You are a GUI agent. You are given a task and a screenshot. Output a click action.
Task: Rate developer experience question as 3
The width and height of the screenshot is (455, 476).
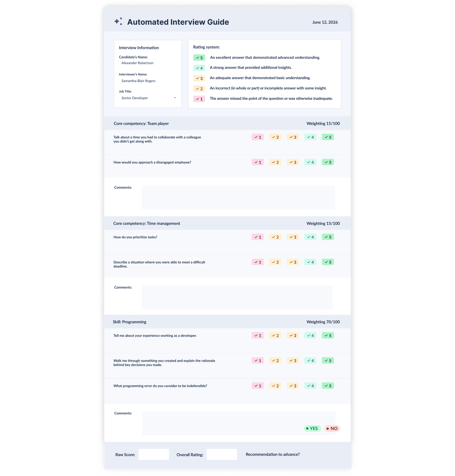tap(293, 336)
